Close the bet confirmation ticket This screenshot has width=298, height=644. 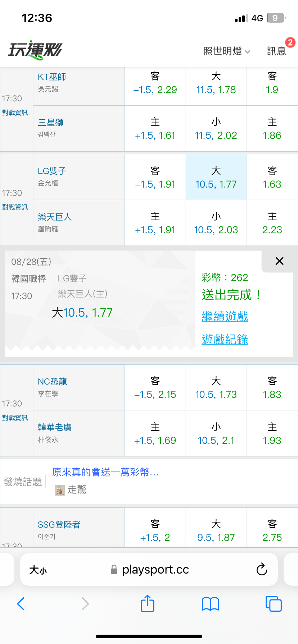(x=279, y=261)
